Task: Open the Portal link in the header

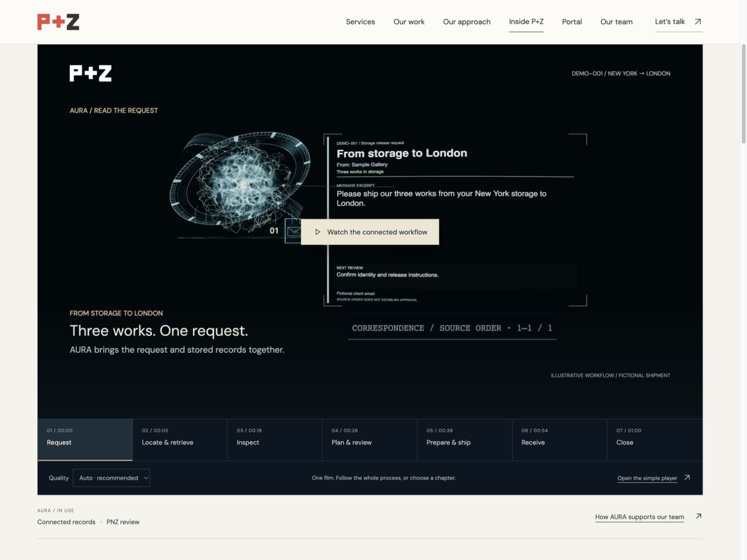Action: coord(572,21)
